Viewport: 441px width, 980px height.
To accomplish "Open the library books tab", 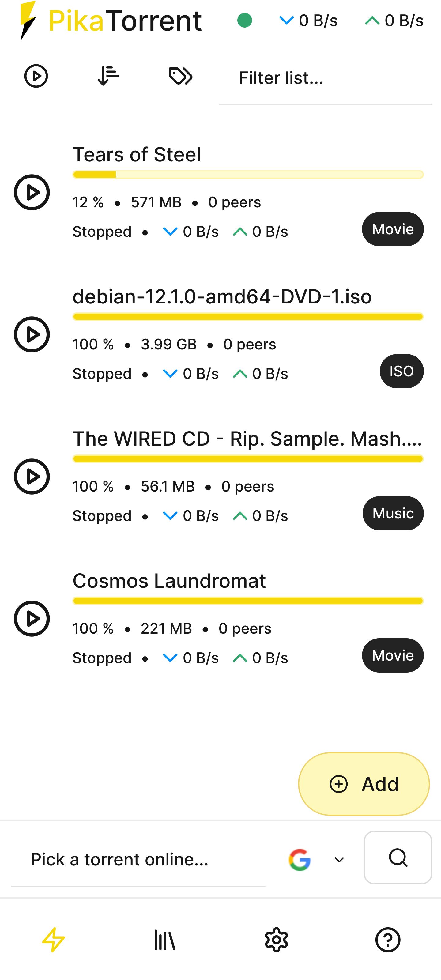I will (x=165, y=940).
